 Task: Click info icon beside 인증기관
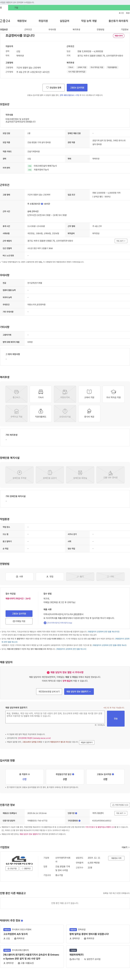point(77,813)
